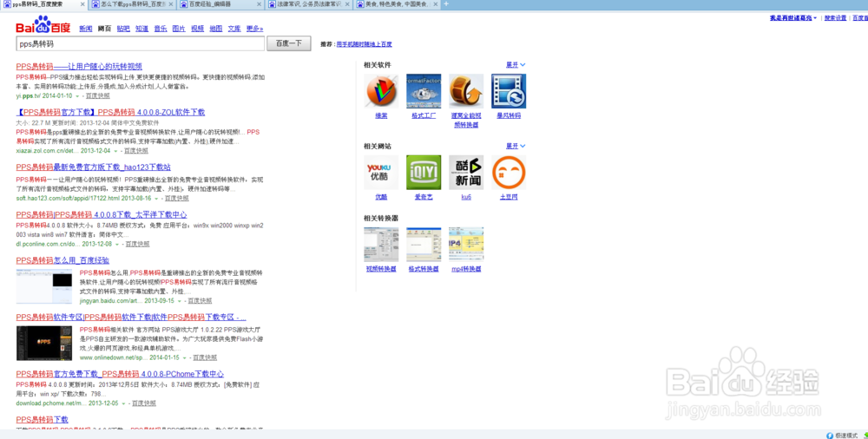Open dropdown arrow beside xiazai.zol.com.cn result

click(115, 151)
